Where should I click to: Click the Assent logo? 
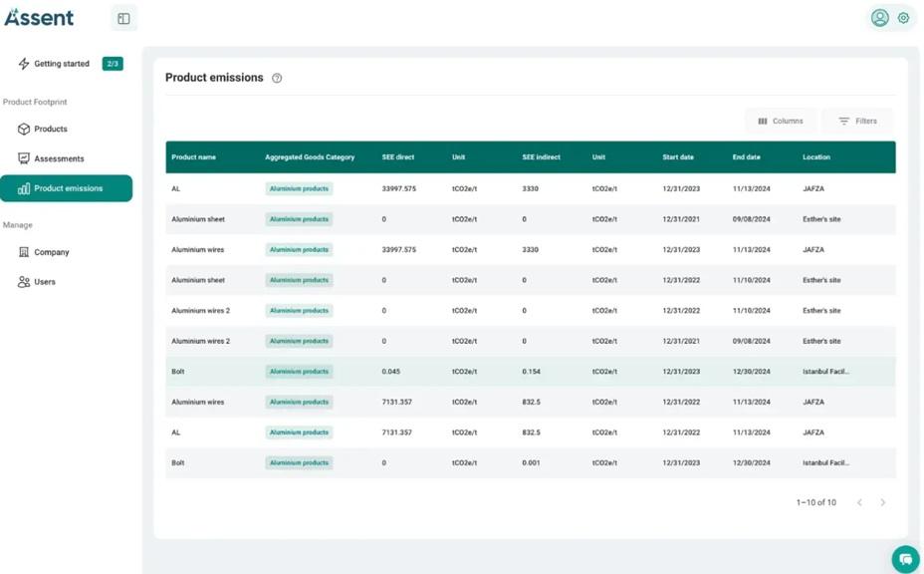(x=40, y=17)
